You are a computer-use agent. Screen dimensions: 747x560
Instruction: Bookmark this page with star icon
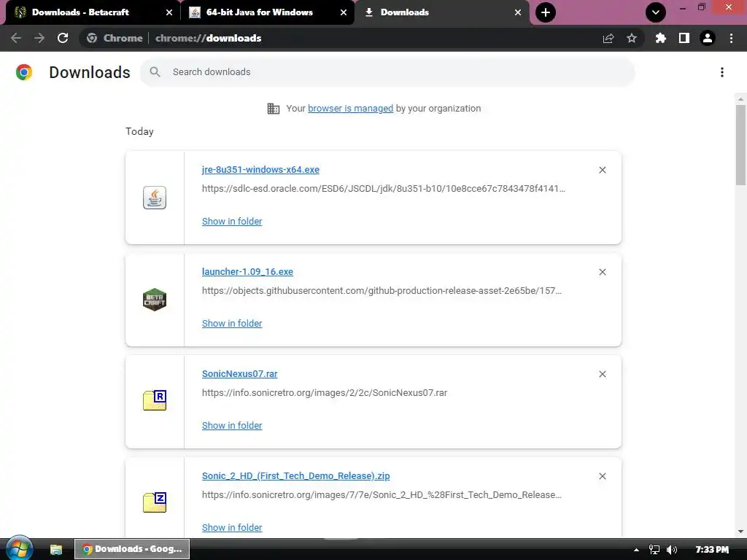click(x=632, y=38)
